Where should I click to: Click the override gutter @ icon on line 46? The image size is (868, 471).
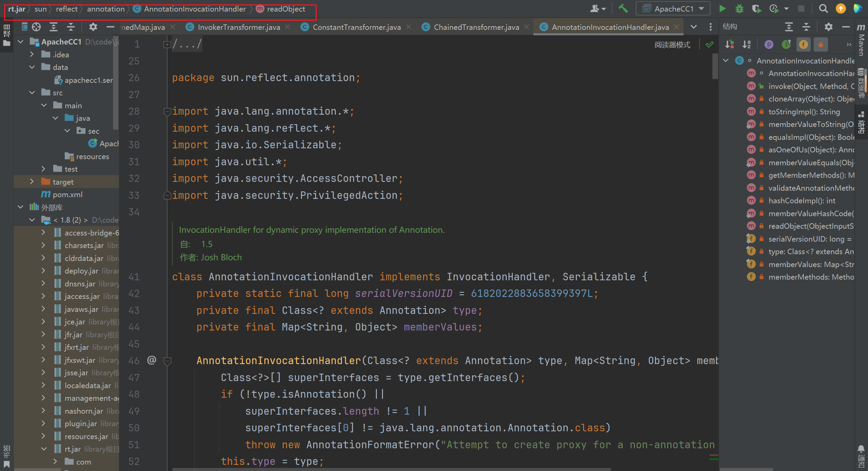(152, 360)
